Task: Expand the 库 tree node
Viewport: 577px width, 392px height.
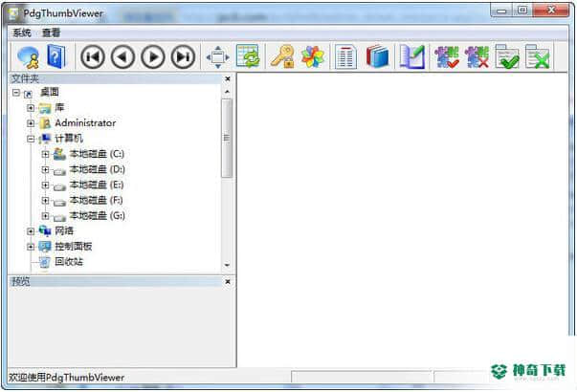Action: click(x=31, y=108)
